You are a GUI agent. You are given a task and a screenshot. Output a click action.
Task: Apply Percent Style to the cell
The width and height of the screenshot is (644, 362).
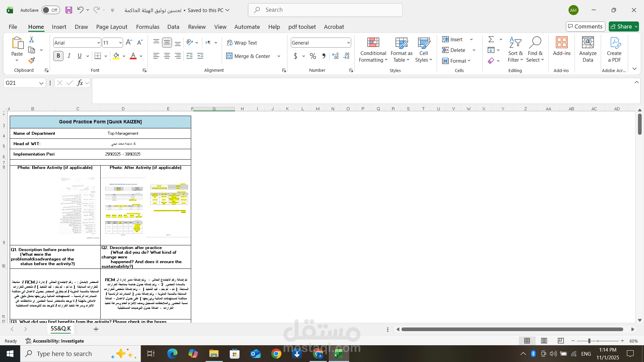click(313, 56)
